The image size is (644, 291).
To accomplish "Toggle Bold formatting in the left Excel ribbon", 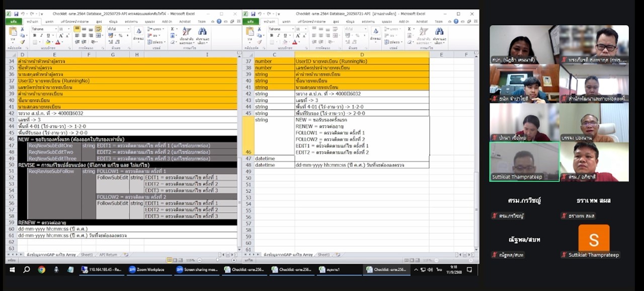I will (x=34, y=36).
